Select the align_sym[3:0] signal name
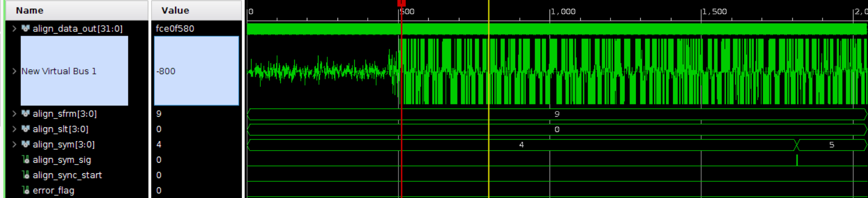The image size is (868, 198). pyautogui.click(x=64, y=144)
